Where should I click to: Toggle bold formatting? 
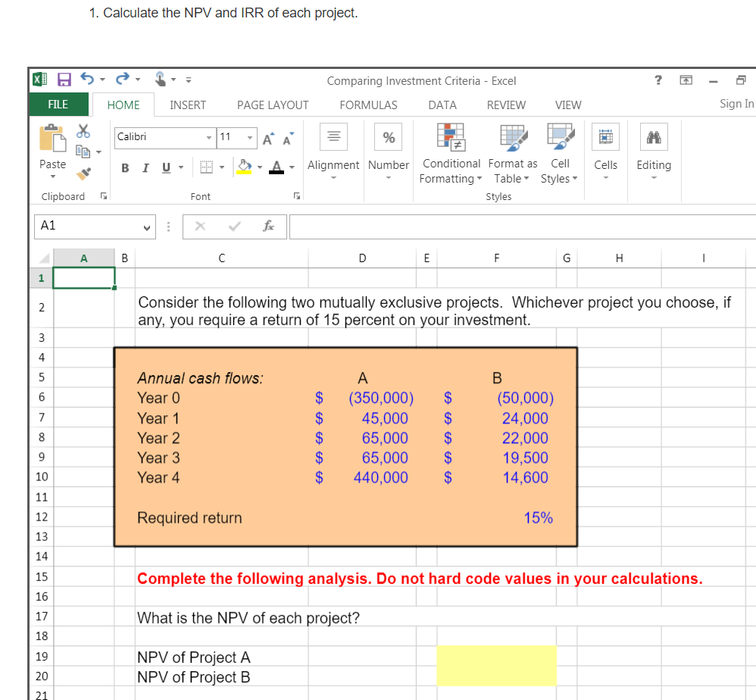(124, 167)
